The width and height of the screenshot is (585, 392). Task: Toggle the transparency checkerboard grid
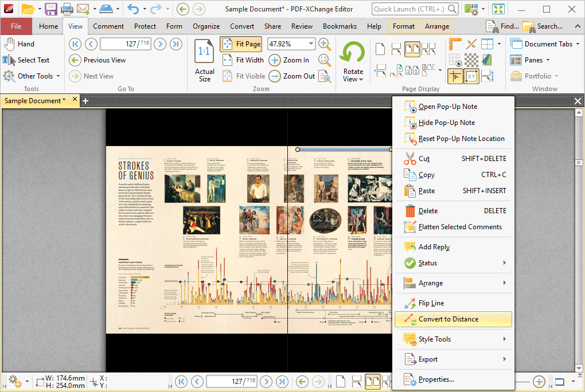coord(471,60)
